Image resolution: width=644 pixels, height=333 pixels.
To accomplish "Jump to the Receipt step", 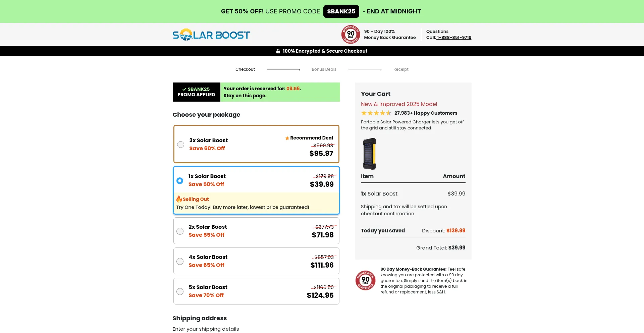I will tap(401, 69).
